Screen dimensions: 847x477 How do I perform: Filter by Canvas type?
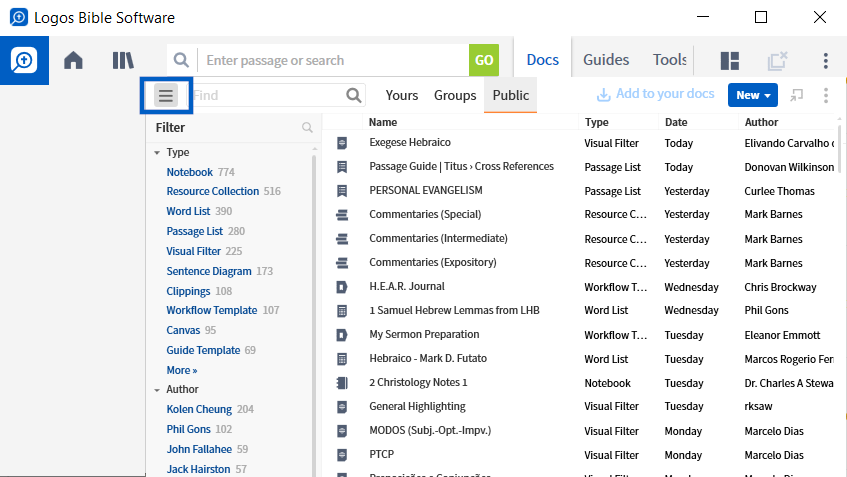[x=183, y=330]
